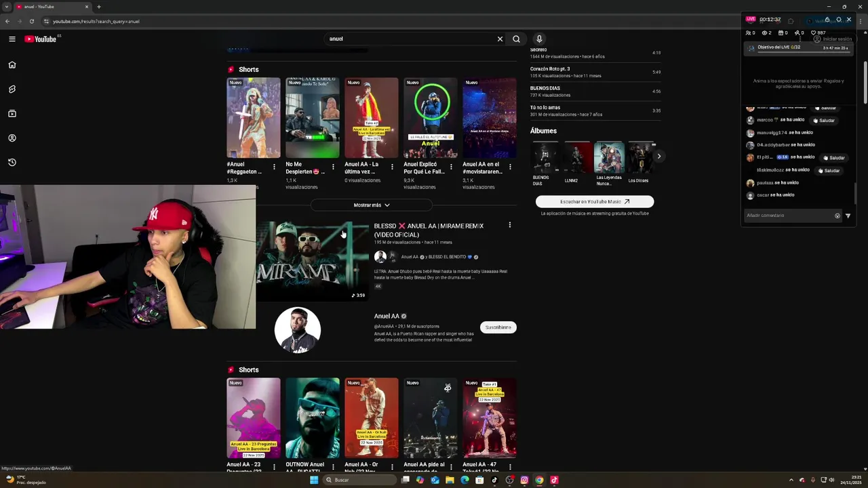Close the LIVE overlay panel

[x=849, y=20]
